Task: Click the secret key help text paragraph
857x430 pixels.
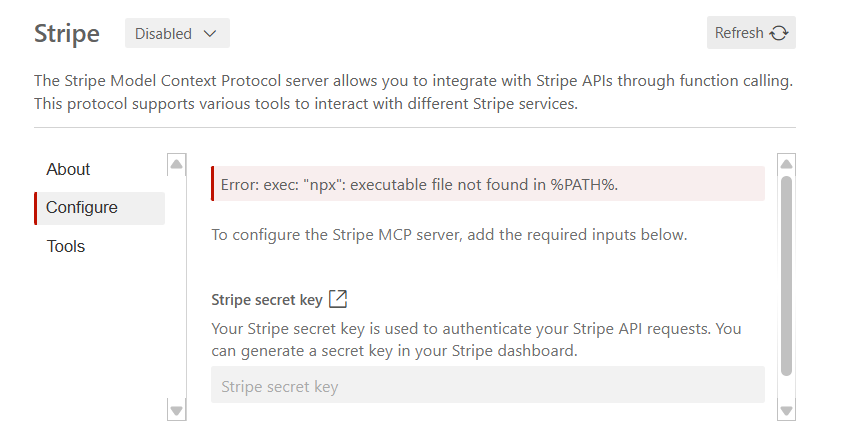Action: [476, 340]
